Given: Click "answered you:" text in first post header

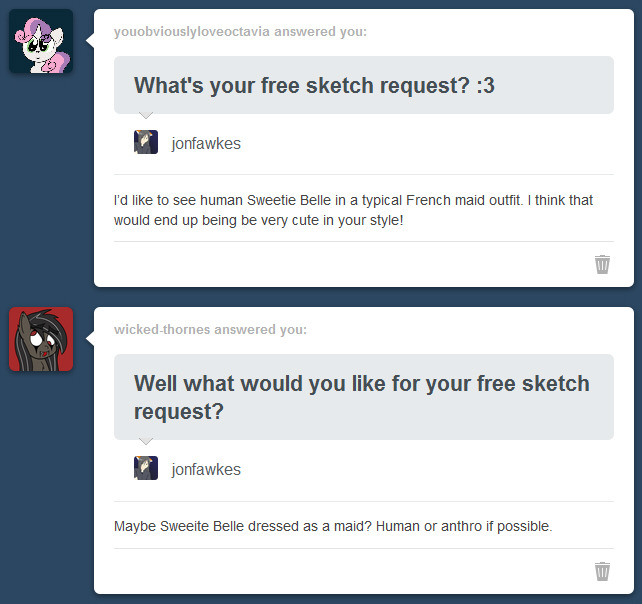Looking at the screenshot, I should (320, 32).
